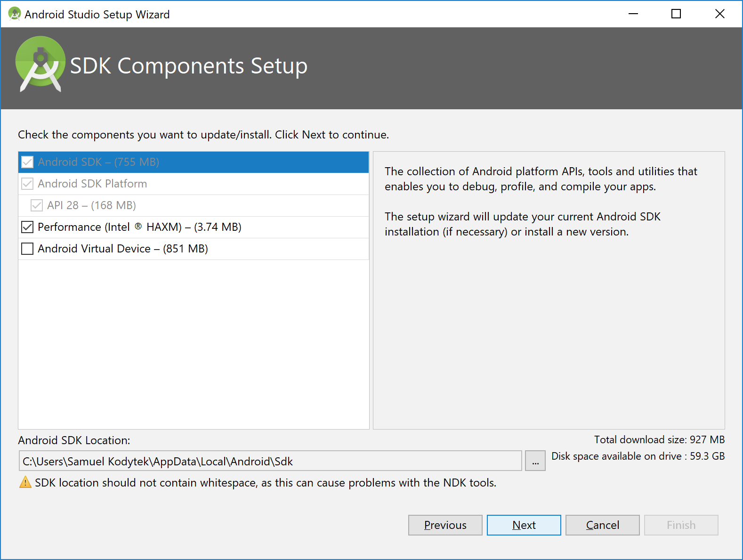The height and width of the screenshot is (560, 743).
Task: Click the yellow warning triangle icon
Action: tap(25, 482)
